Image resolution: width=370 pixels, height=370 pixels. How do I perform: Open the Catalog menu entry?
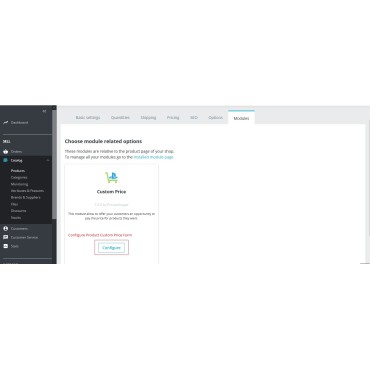16,161
